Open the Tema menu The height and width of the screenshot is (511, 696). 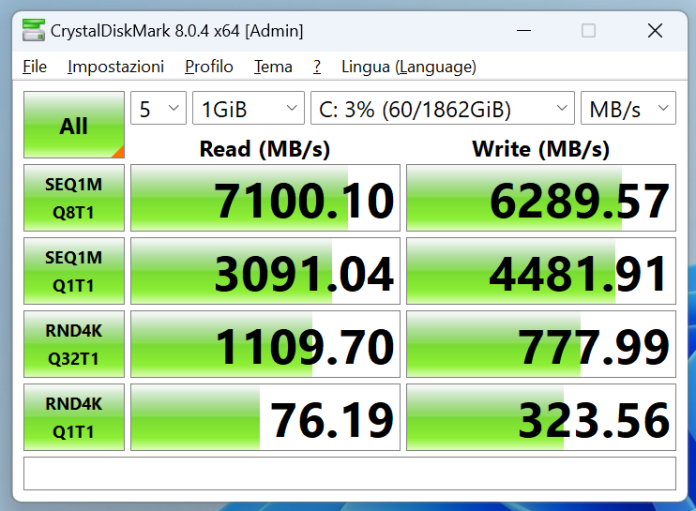point(273,67)
